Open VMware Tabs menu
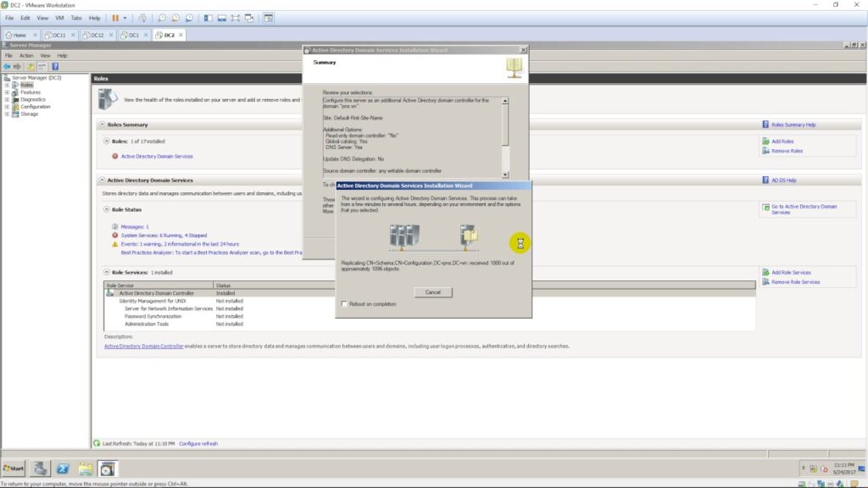 (75, 19)
